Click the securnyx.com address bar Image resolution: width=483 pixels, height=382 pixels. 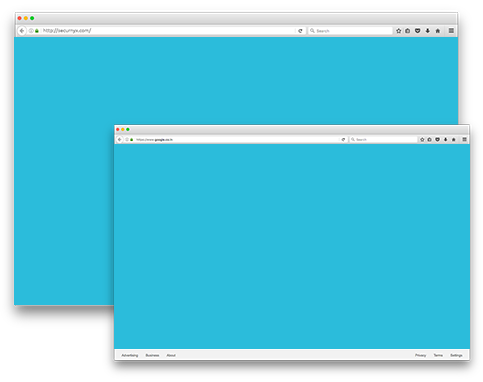pos(168,31)
